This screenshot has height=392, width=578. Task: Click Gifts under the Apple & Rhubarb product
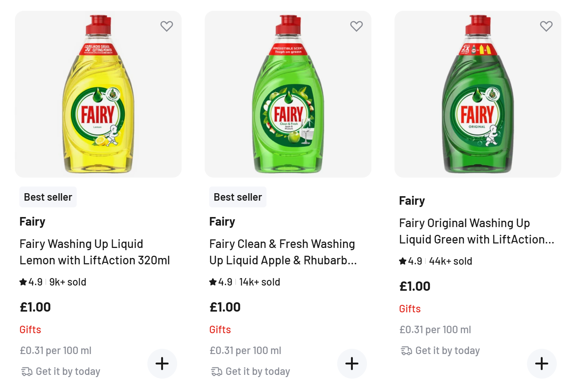click(220, 329)
